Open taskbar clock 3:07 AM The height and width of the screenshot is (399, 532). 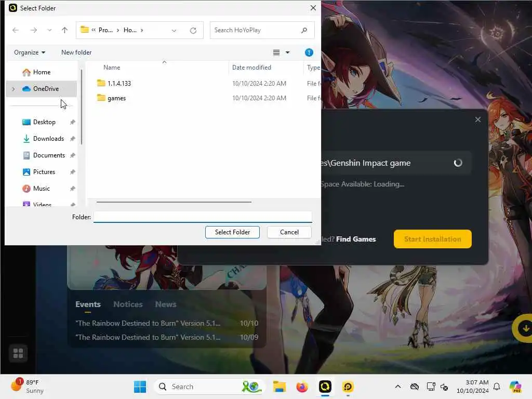tap(472, 387)
